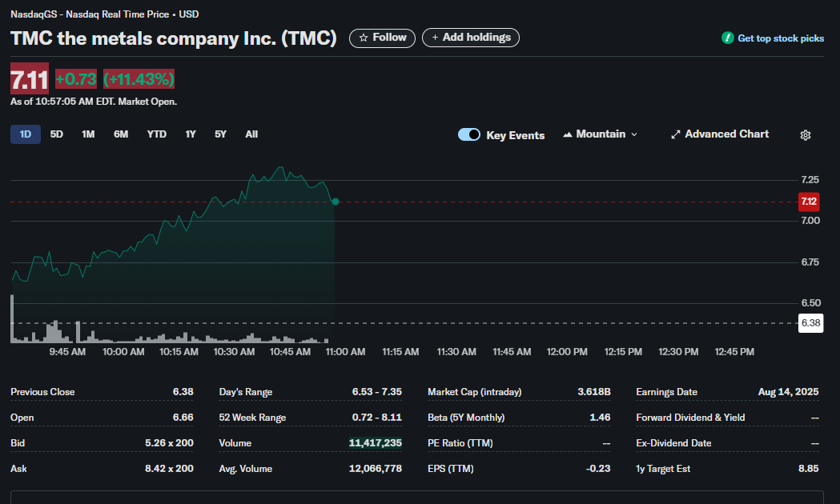Screen dimensions: 840x504
Task: Choose the 6M chart range
Action: coord(121,134)
